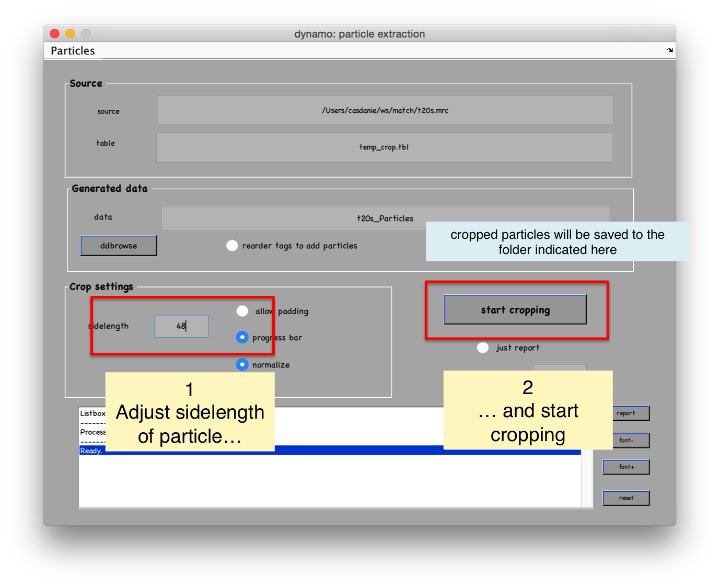Screen dimensions: 720x588
Task: Click the yellow minimize window button
Action: (70, 33)
